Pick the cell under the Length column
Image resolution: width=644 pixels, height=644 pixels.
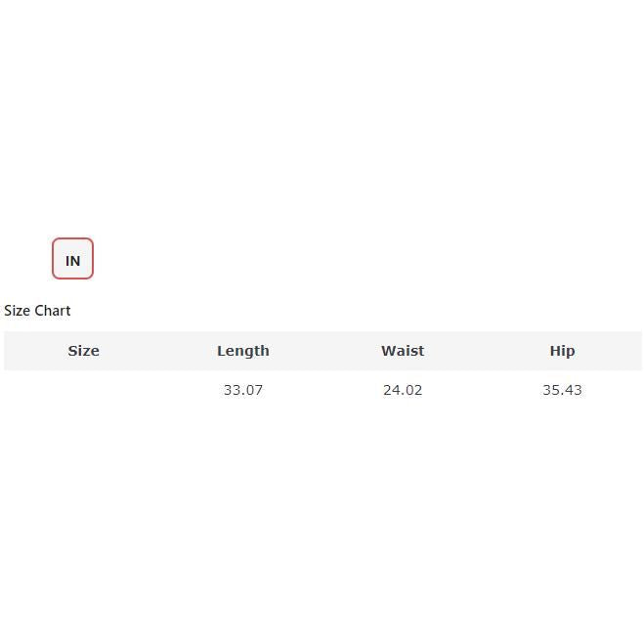coord(242,390)
